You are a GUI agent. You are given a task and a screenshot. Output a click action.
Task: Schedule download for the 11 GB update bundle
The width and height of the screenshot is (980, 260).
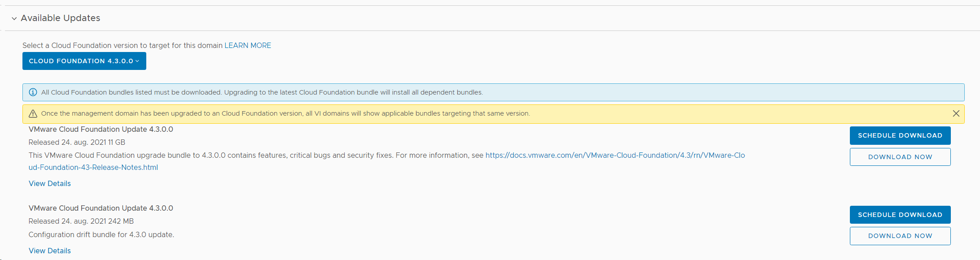(x=900, y=135)
